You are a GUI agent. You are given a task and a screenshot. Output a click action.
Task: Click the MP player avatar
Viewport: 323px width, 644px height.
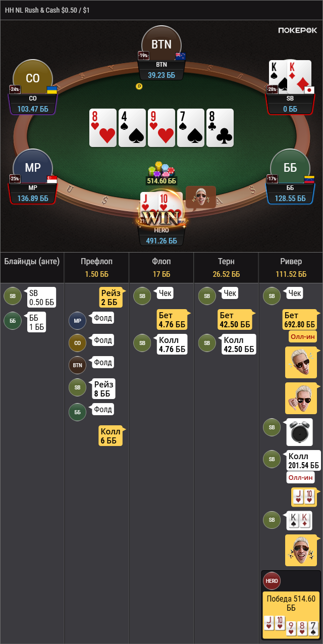33,168
